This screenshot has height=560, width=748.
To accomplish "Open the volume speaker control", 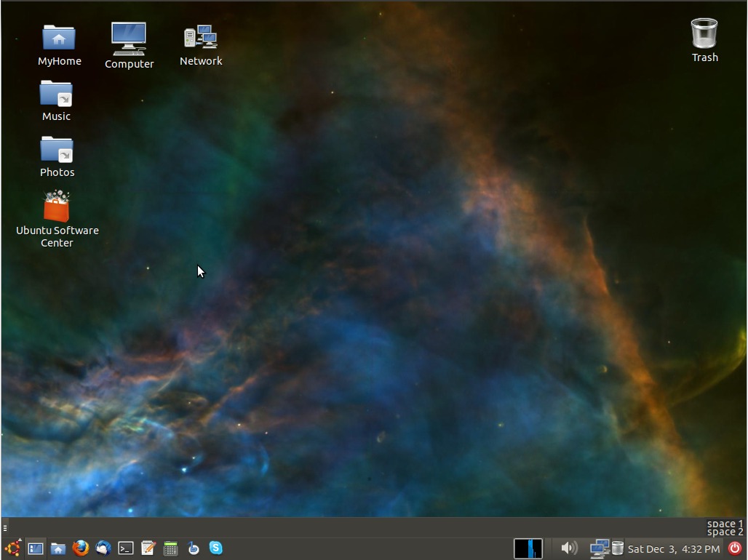I will pyautogui.click(x=568, y=548).
